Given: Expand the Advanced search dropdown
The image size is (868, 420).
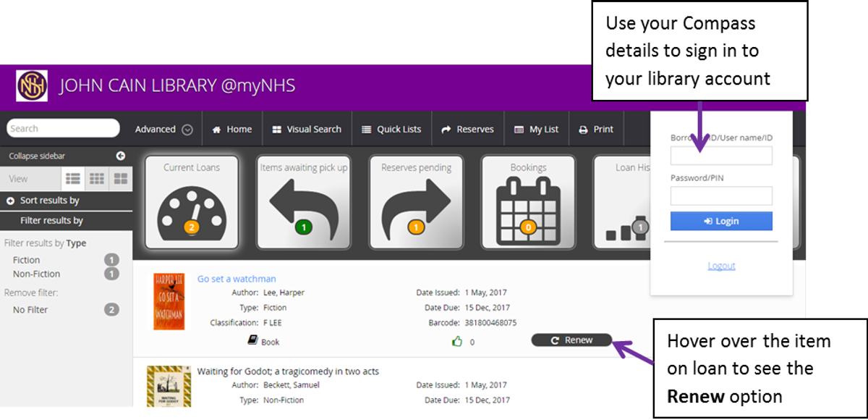Looking at the screenshot, I should click(x=163, y=130).
